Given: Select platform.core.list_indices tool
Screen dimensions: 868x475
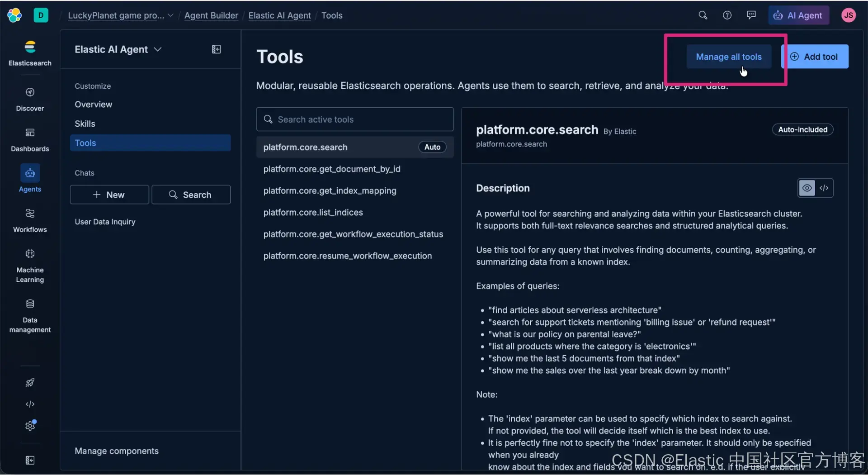Looking at the screenshot, I should point(355,213).
